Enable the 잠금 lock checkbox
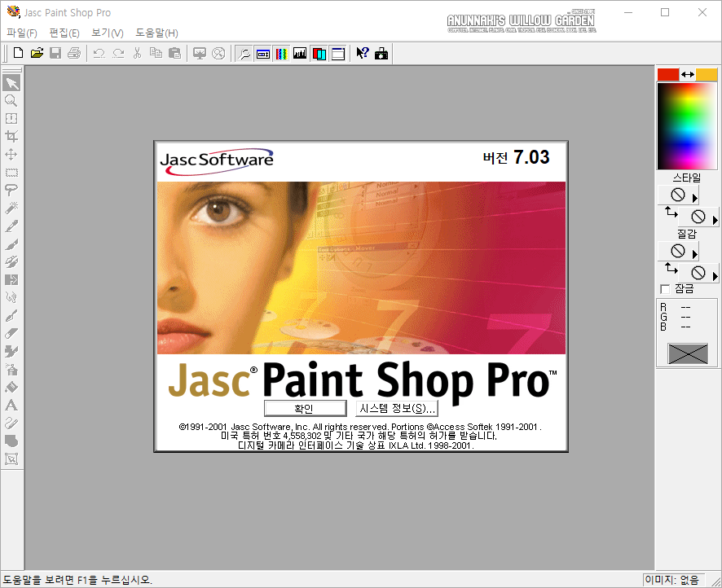Viewport: 722px width, 588px height. click(665, 288)
